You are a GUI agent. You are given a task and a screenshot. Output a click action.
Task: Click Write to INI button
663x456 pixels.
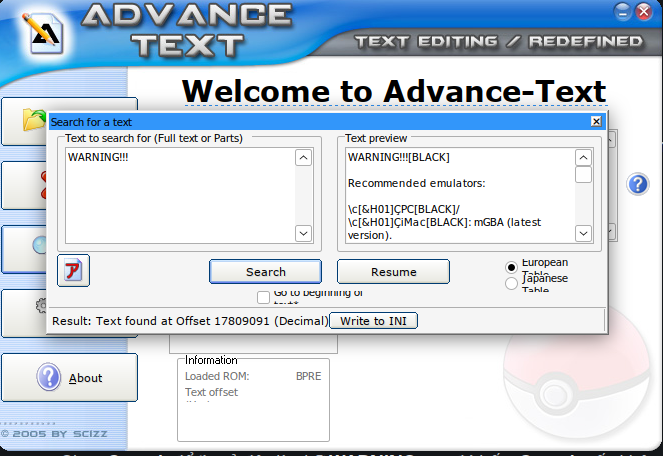click(373, 321)
